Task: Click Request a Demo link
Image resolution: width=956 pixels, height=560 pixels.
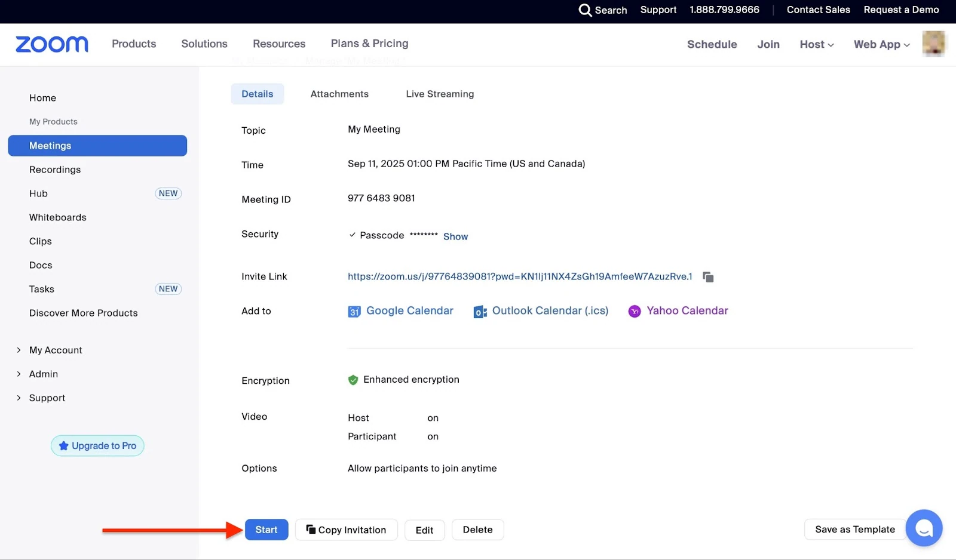Action: click(x=902, y=10)
